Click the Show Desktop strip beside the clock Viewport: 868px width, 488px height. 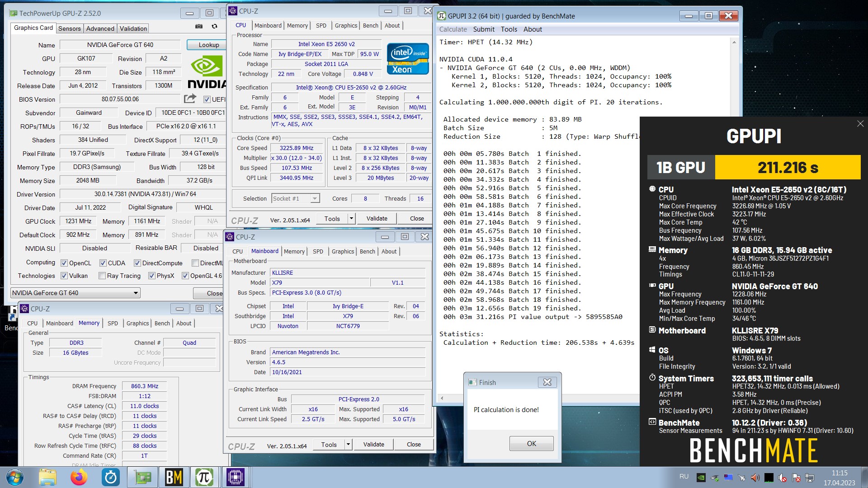coord(864,477)
